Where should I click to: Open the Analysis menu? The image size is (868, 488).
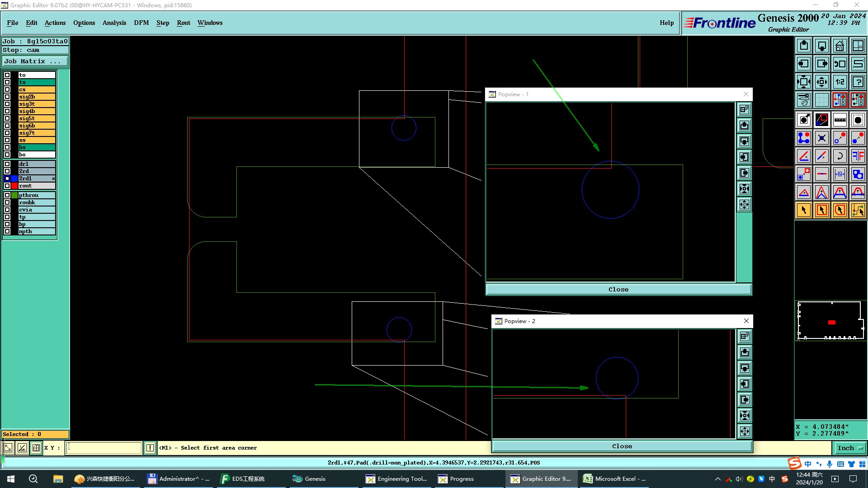pyautogui.click(x=114, y=23)
